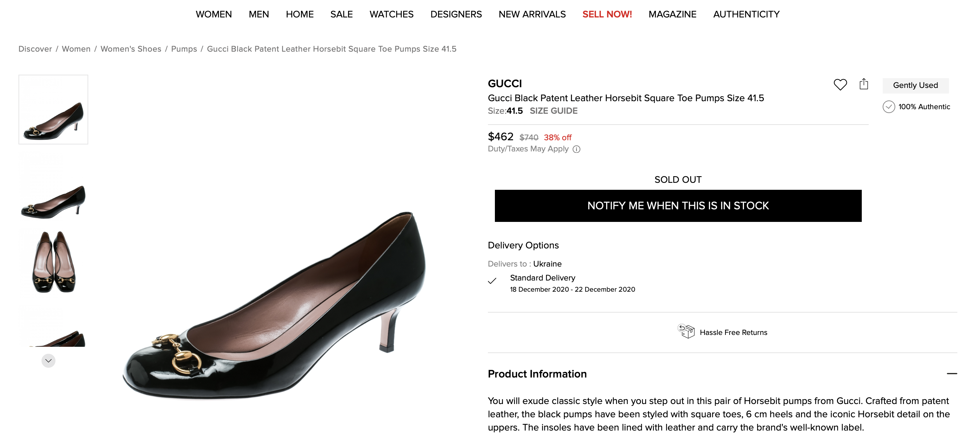Navigate to Pumps breadcrumb
Image resolution: width=980 pixels, height=441 pixels.
coord(184,49)
